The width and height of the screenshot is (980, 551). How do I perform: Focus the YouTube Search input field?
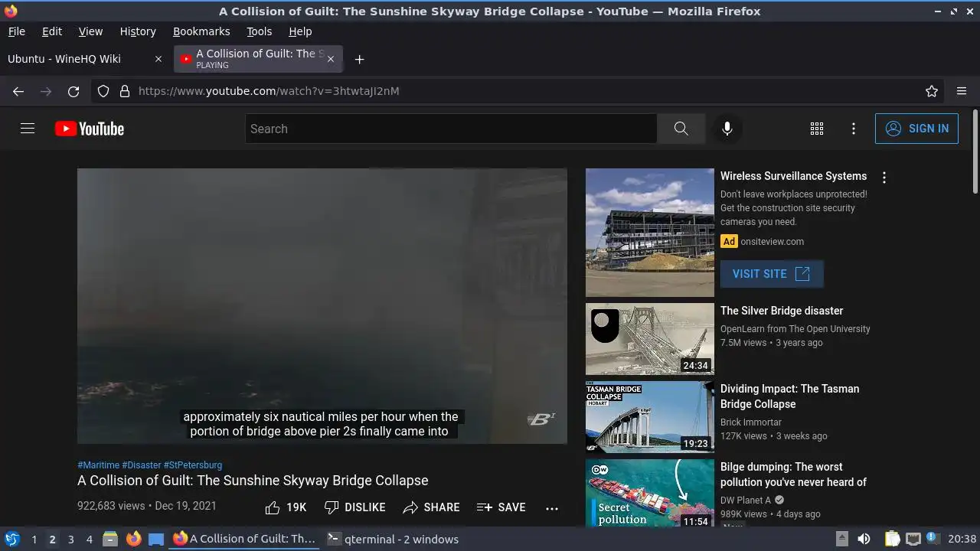[x=451, y=129]
